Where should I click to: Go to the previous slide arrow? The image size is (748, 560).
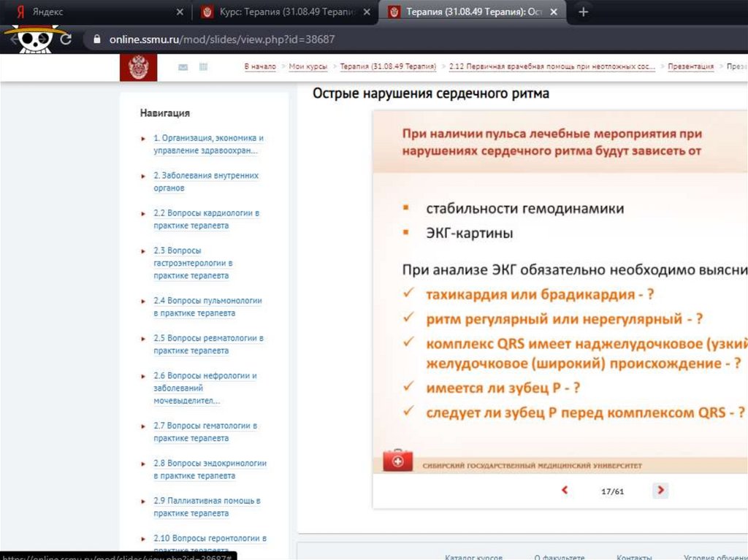pos(565,491)
